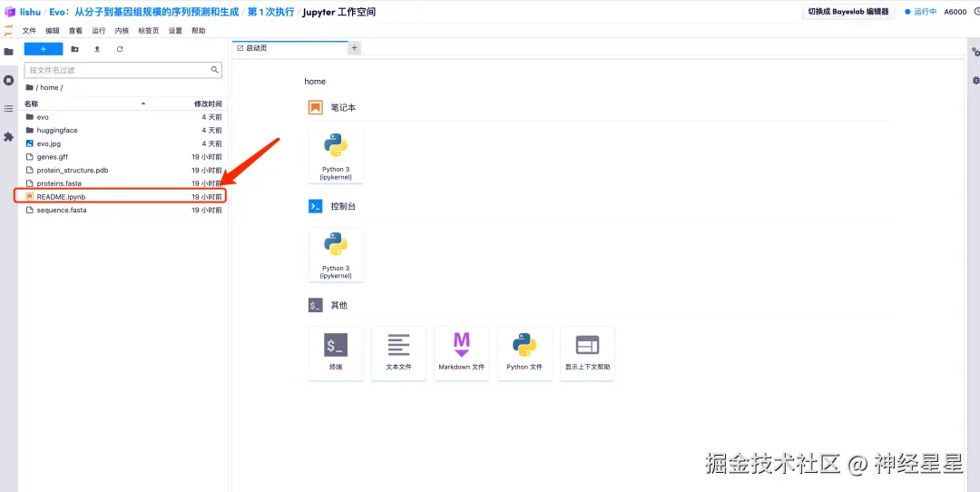Image resolution: width=980 pixels, height=492 pixels.
Task: Click the blue 控制台 section icon
Action: (315, 206)
